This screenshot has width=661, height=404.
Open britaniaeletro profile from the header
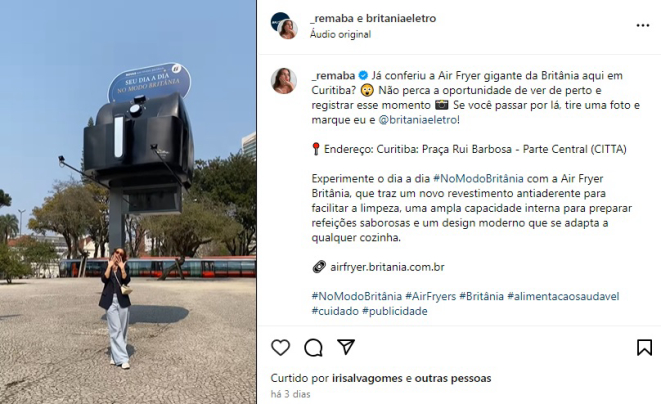point(401,19)
